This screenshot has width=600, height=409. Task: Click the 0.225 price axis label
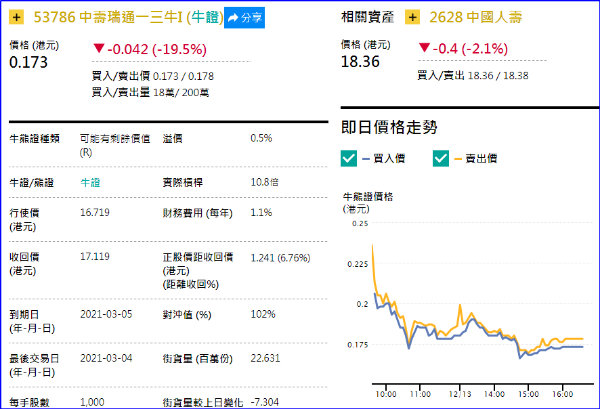[x=357, y=264]
